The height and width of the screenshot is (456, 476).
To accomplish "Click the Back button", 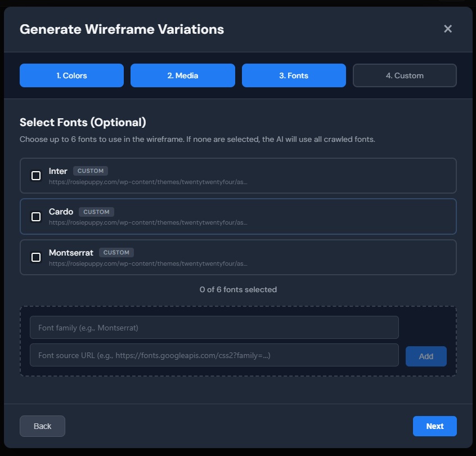I will (x=42, y=426).
